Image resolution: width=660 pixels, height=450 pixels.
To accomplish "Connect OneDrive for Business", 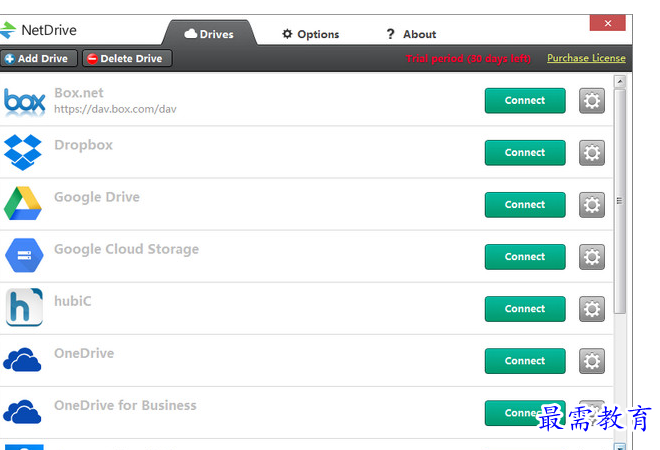I will (525, 413).
